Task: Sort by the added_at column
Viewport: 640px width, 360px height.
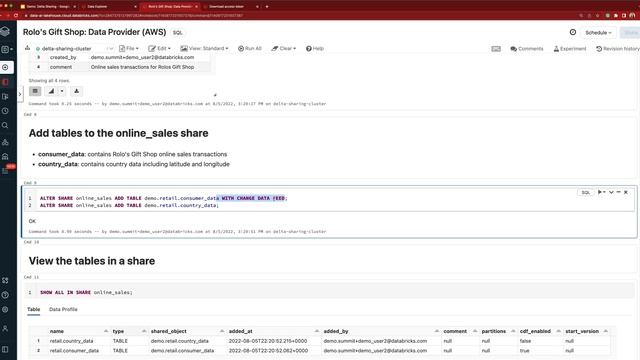Action: click(273, 331)
